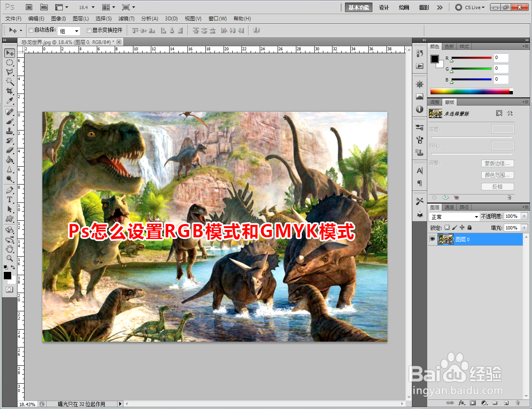532x409 pixels.
Task: Open the Paragraph panel icon
Action: (420, 183)
